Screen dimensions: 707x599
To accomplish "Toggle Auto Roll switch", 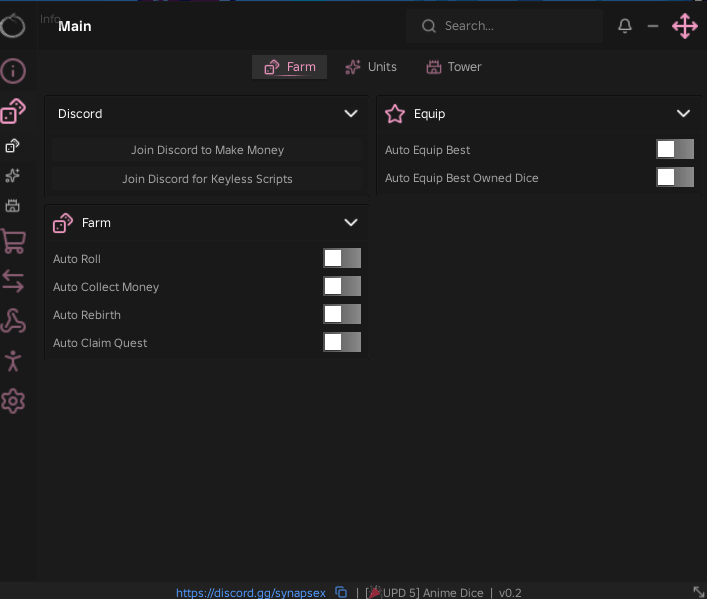I will 342,258.
